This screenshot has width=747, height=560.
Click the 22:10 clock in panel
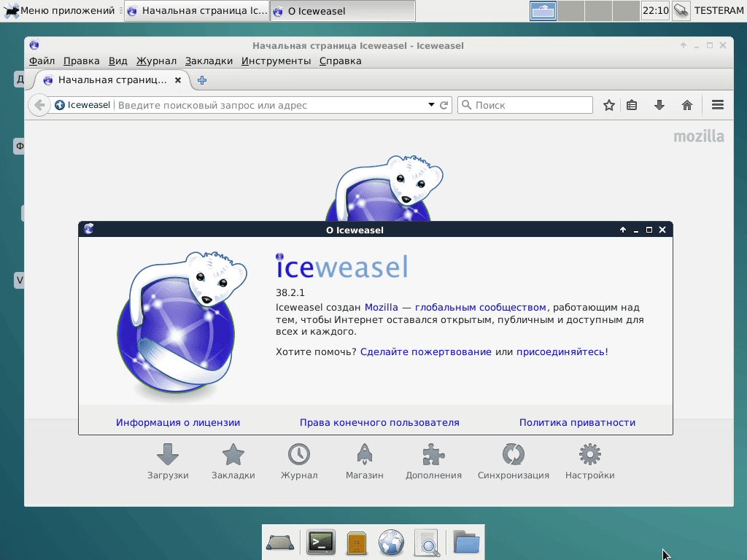pyautogui.click(x=656, y=10)
